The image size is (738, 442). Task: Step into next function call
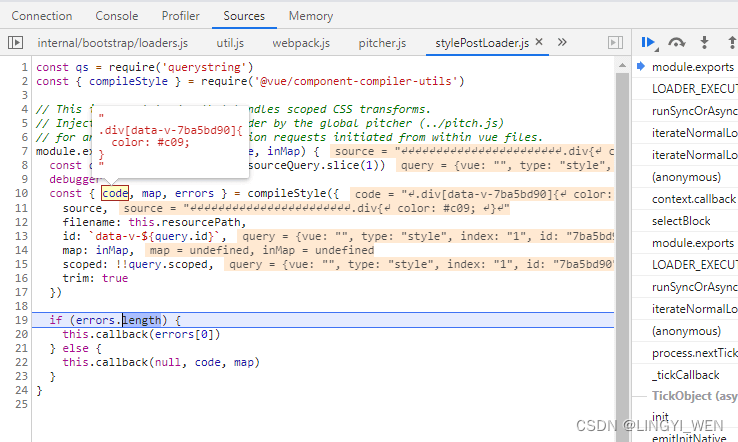(705, 43)
